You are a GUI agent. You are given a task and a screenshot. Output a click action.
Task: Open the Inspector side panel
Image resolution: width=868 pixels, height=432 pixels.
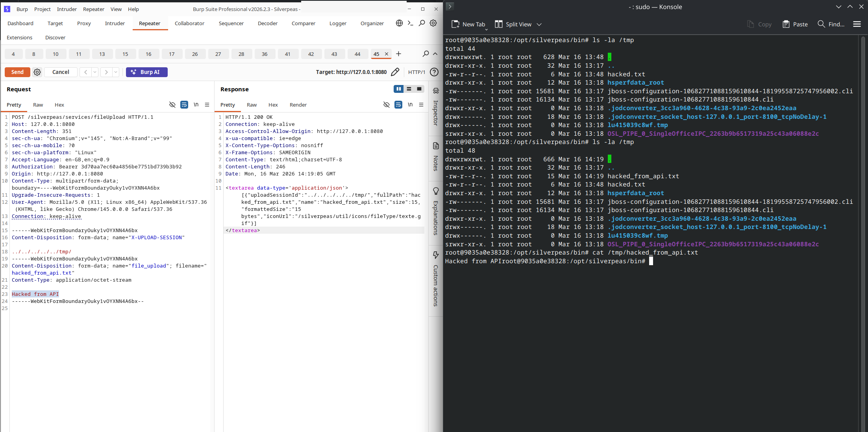click(x=436, y=107)
